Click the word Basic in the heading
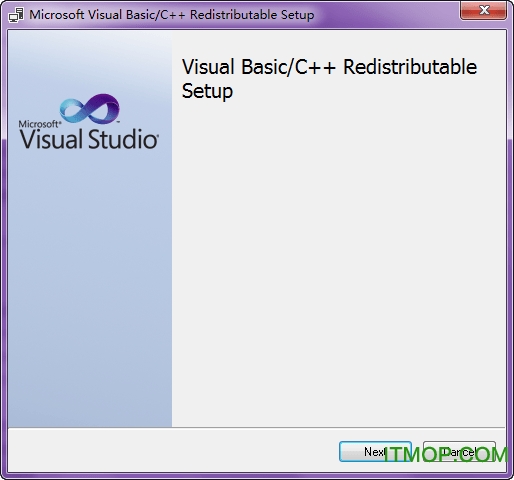This screenshot has height=480, width=514. click(x=263, y=67)
